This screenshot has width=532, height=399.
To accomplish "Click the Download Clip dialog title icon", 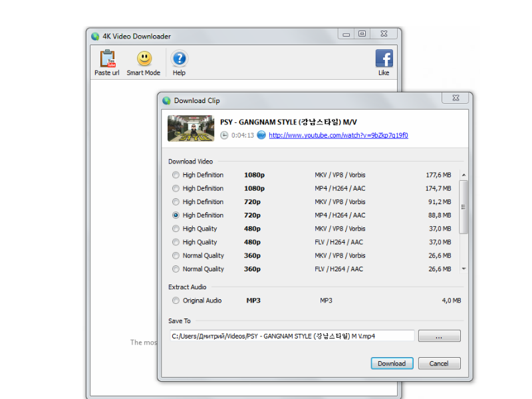I will (166, 101).
